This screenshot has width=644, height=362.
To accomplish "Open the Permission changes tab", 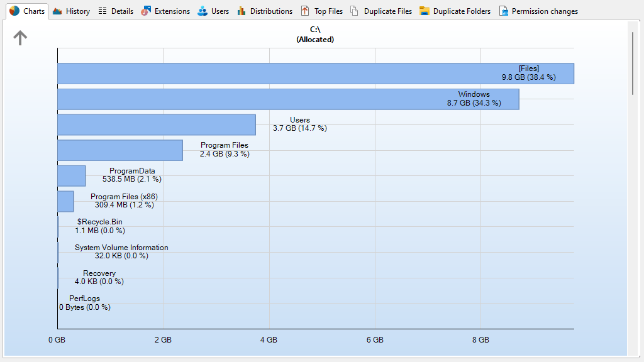I will coord(545,11).
